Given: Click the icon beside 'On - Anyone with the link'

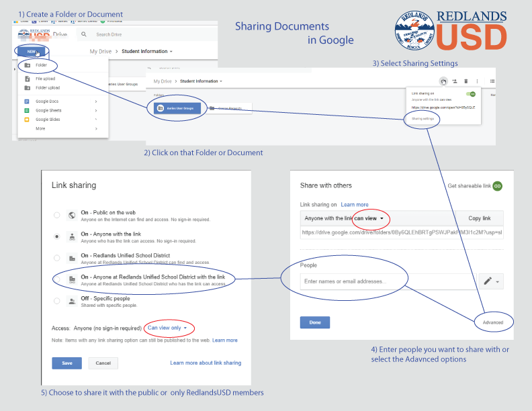Looking at the screenshot, I should pos(72,236).
